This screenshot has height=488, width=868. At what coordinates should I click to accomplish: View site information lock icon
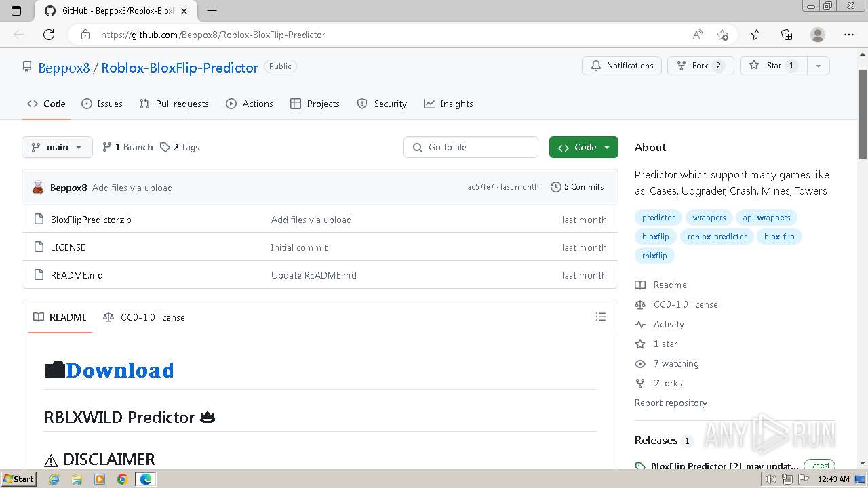click(x=85, y=35)
